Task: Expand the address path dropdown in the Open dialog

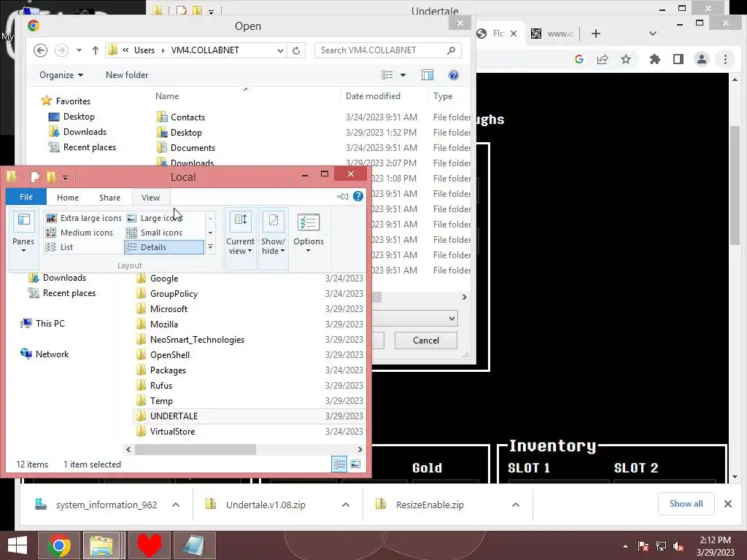Action: pyautogui.click(x=280, y=50)
